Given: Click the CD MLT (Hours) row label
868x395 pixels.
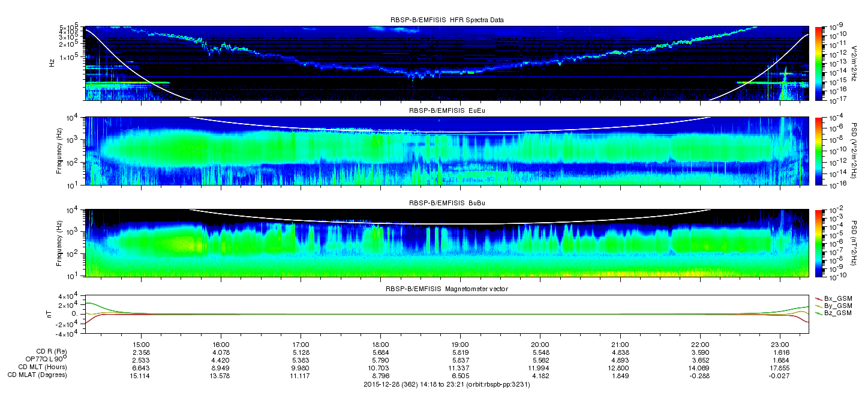Looking at the screenshot, I should 43,367.
